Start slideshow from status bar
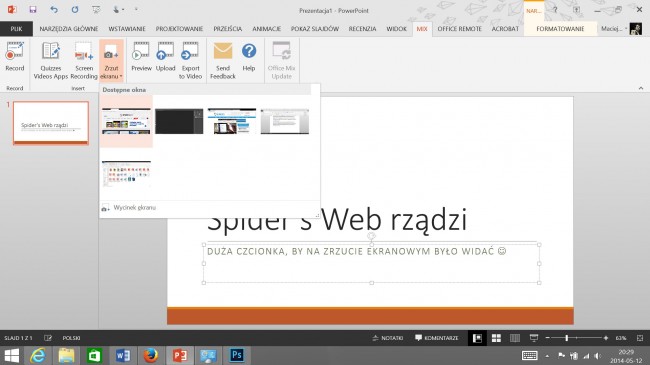The image size is (650, 365). [534, 338]
